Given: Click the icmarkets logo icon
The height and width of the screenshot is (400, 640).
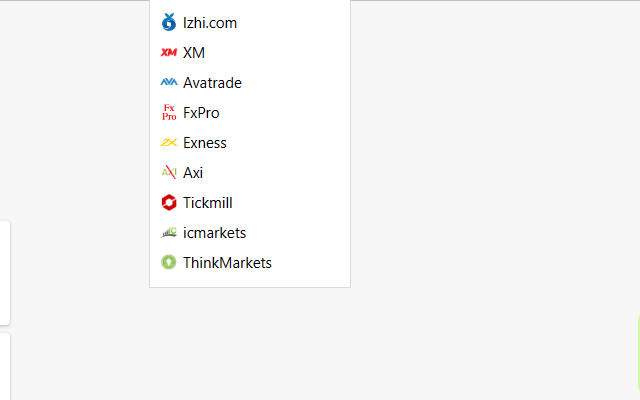Looking at the screenshot, I should 168,233.
